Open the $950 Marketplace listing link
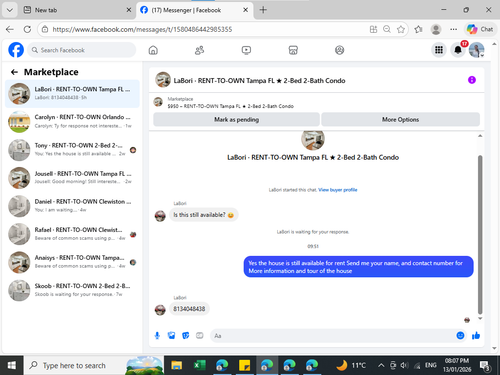Screen dimensions: 500x375 pos(230,106)
